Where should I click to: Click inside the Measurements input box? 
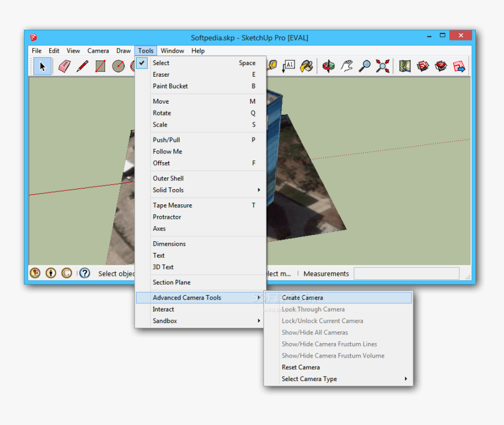[x=406, y=273]
